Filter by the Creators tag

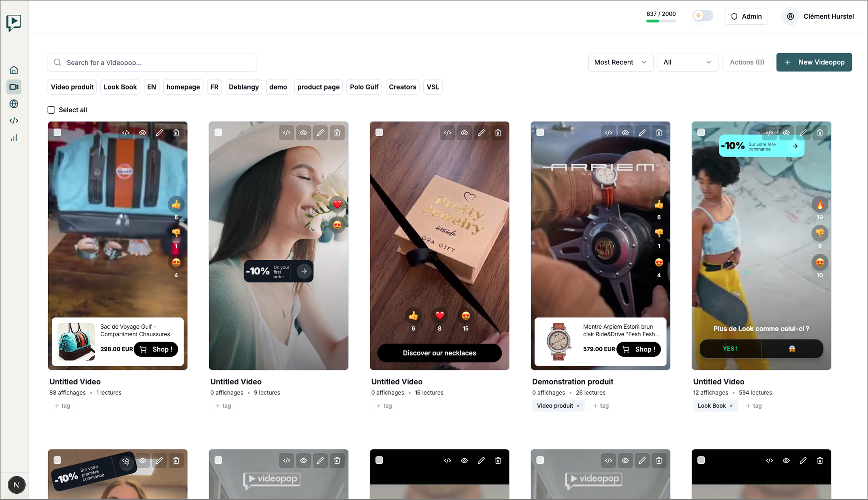coord(402,87)
